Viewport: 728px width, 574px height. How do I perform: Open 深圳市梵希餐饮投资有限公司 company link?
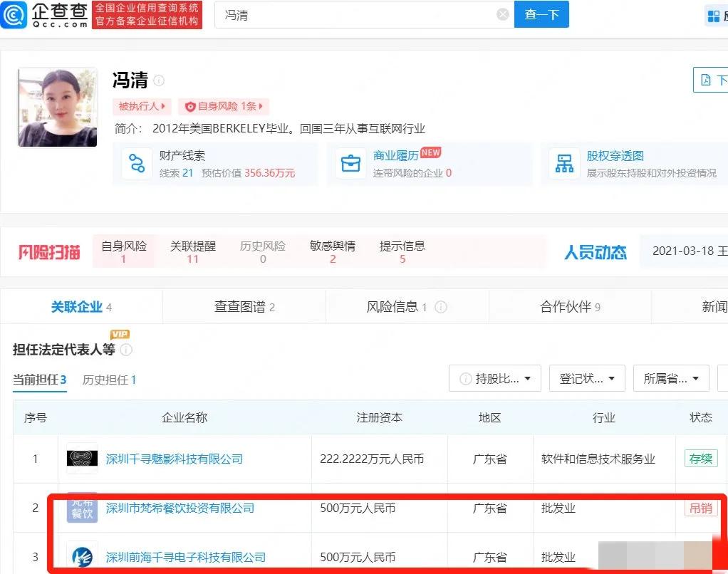(x=180, y=508)
